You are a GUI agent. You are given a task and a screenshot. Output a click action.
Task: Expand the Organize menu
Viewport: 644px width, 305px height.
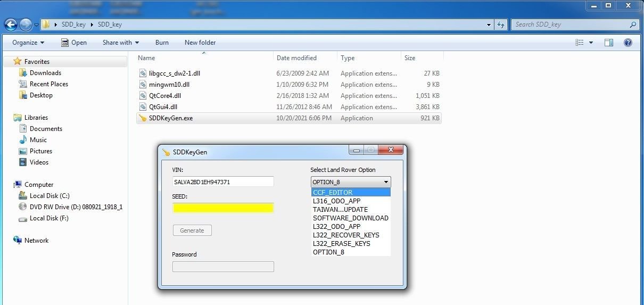click(28, 43)
